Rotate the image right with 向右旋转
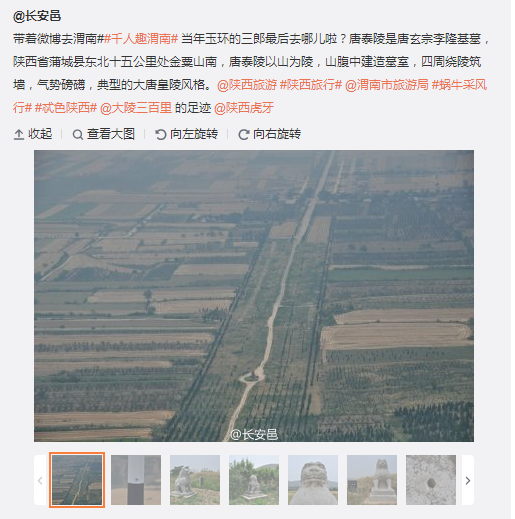The image size is (515, 519). tap(269, 134)
